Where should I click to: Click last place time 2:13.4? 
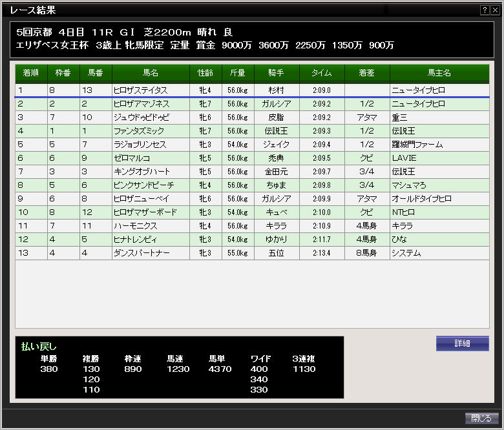[322, 253]
